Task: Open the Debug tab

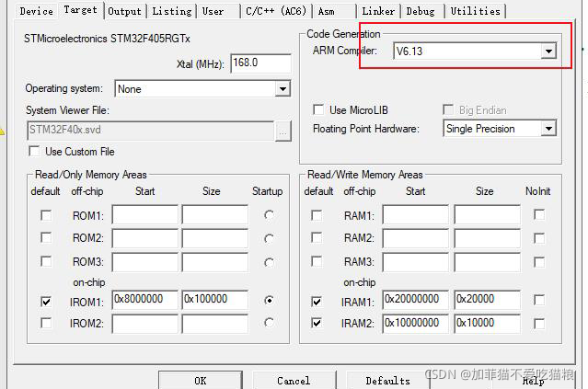Action: pyautogui.click(x=421, y=11)
